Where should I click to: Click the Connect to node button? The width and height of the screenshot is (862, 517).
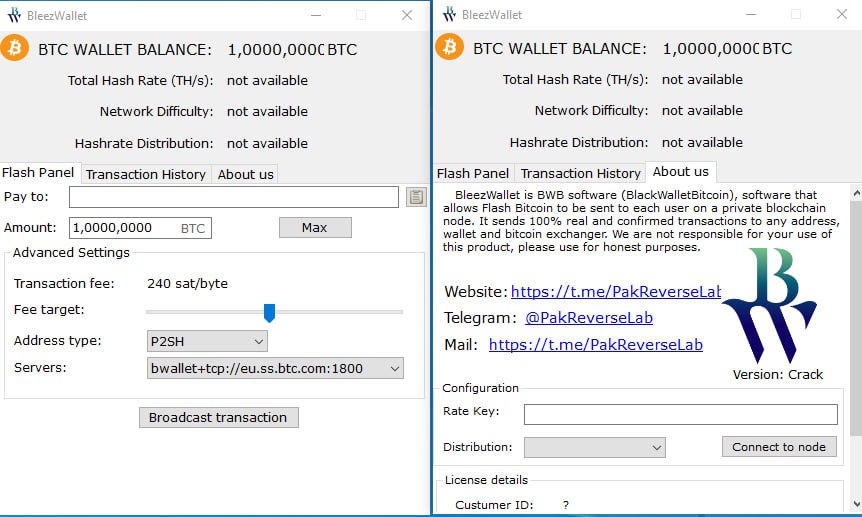tap(779, 447)
